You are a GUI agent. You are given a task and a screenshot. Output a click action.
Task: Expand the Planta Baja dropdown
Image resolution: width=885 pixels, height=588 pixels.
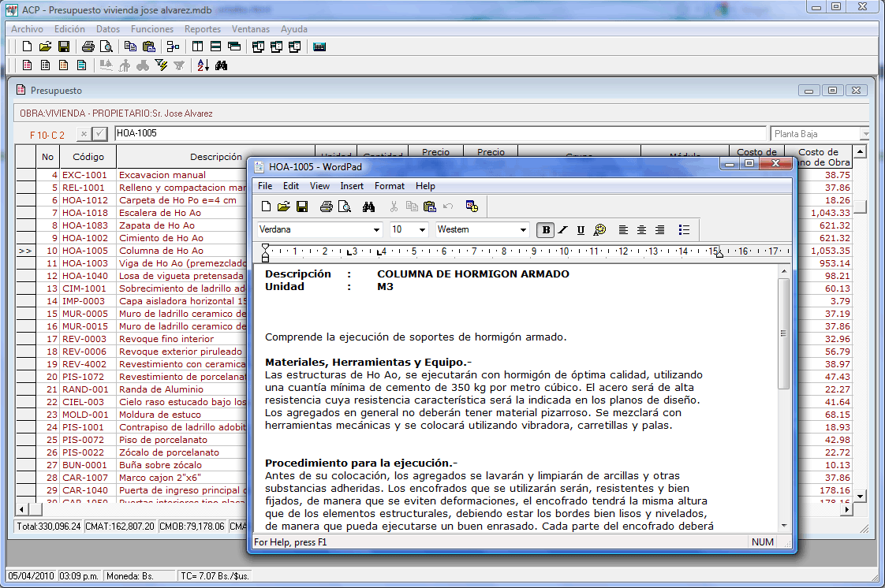864,134
